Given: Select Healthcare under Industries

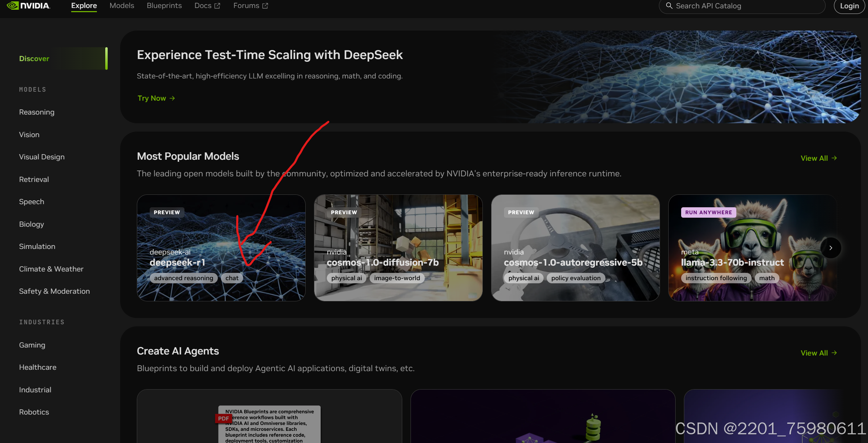Looking at the screenshot, I should pyautogui.click(x=38, y=367).
